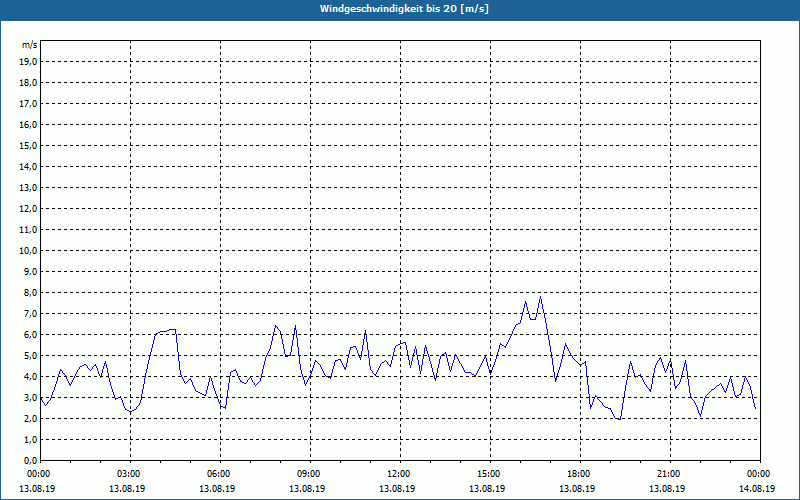800x500 pixels.
Task: Click the 14.08.19 date label
Action: pos(757,489)
